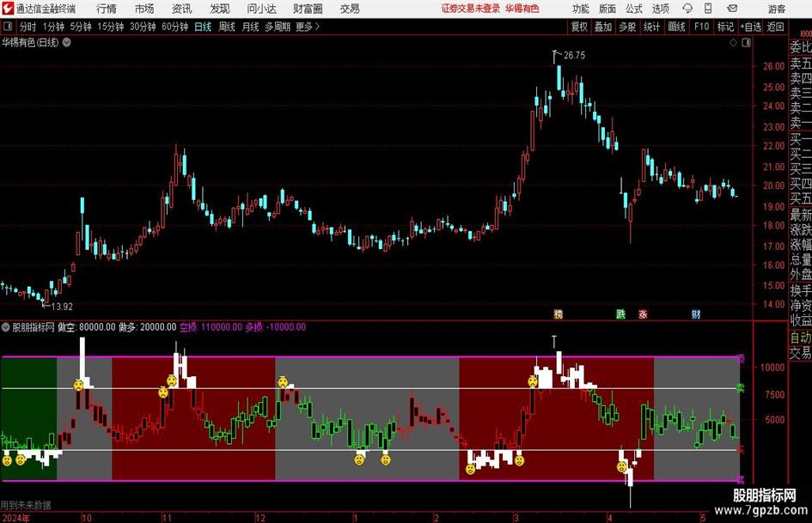Open the 交易 menu in top bar
Image resolution: width=812 pixels, height=523 pixels.
(350, 9)
